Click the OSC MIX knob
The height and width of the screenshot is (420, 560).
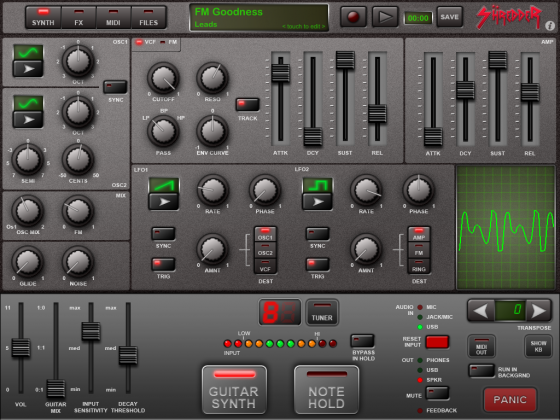[28, 211]
